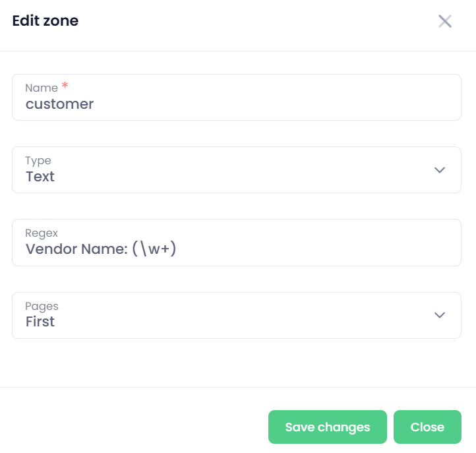Click the chevron arrow in Type field

click(440, 170)
